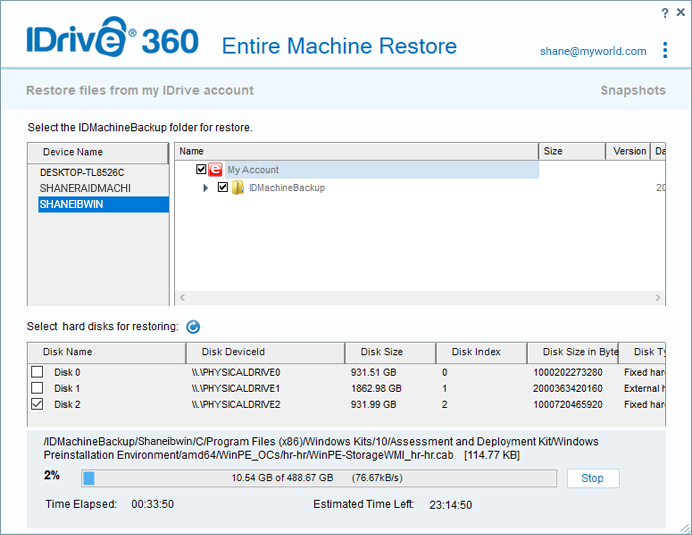Click the Estimated Time Left 23:14:50 value

click(451, 505)
